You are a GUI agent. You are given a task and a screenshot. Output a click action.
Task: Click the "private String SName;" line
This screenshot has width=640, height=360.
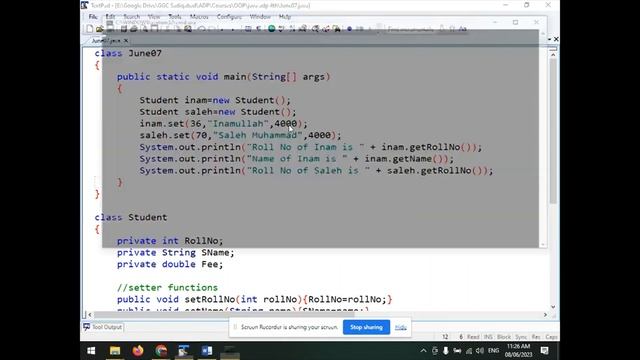[176, 253]
